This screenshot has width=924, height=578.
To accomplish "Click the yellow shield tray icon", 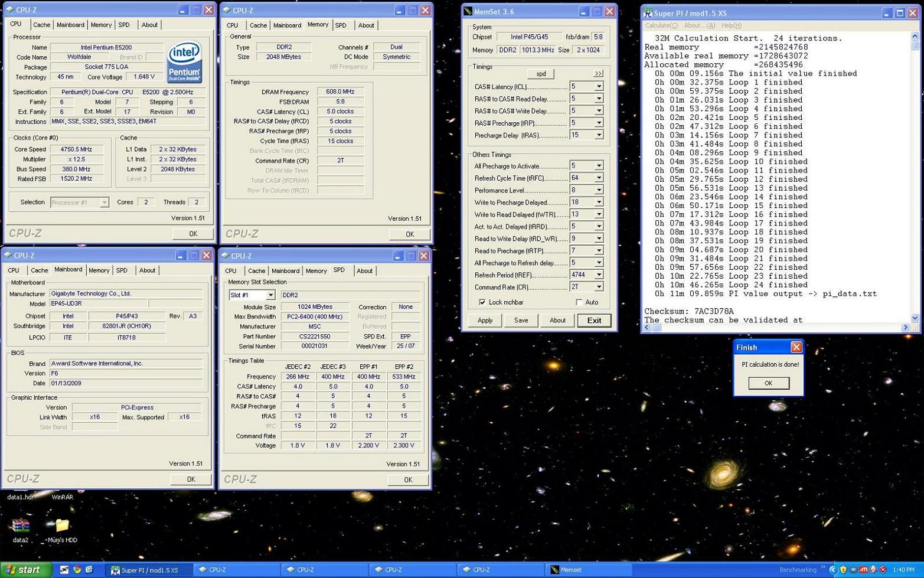I will (843, 570).
